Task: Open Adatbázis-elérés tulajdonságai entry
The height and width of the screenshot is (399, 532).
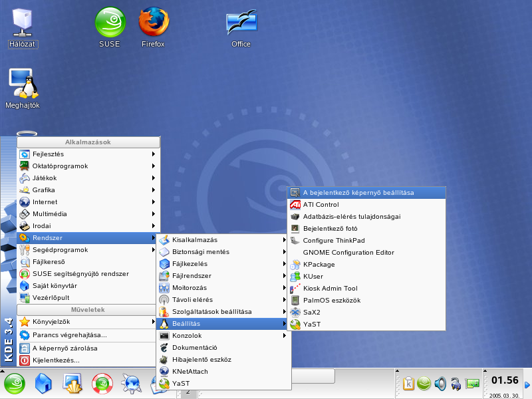Action: click(366, 217)
